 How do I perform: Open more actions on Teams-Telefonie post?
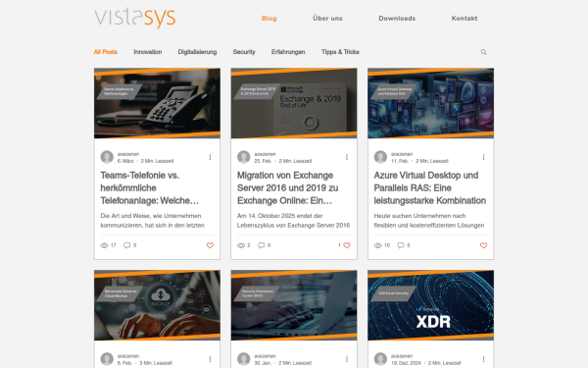pyautogui.click(x=210, y=157)
